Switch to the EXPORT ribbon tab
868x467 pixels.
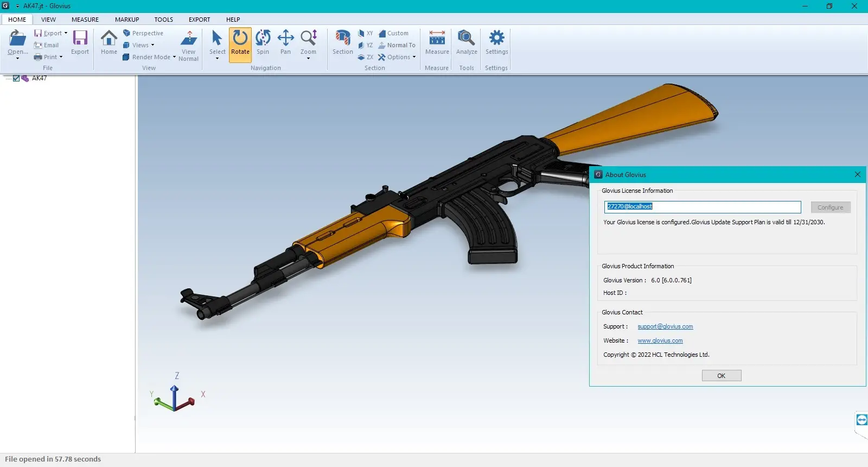(x=199, y=20)
